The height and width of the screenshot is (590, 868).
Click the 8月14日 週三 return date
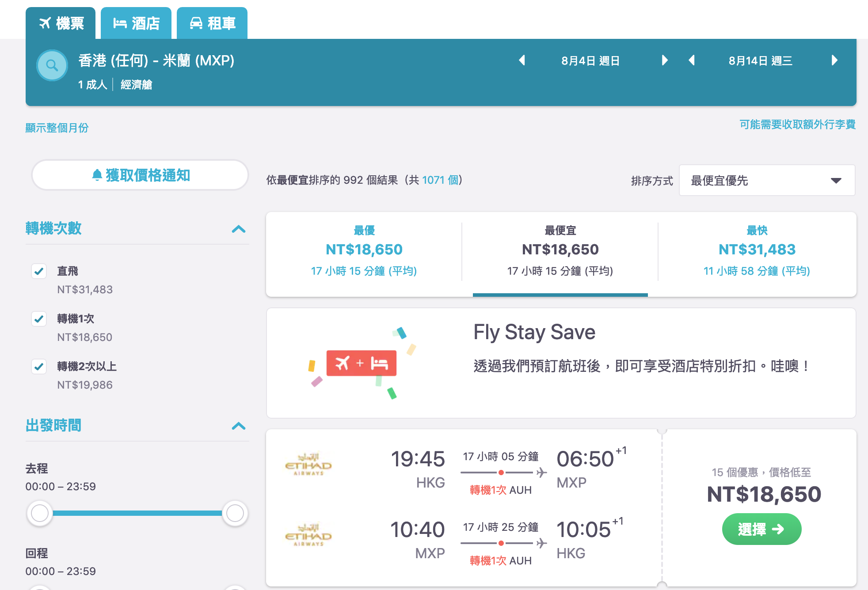[x=761, y=61]
